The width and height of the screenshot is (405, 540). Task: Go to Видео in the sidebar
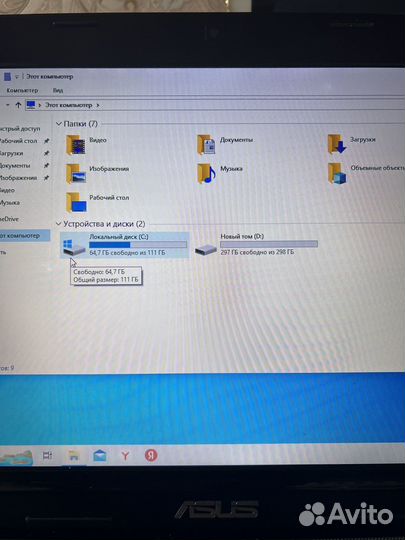click(7, 190)
